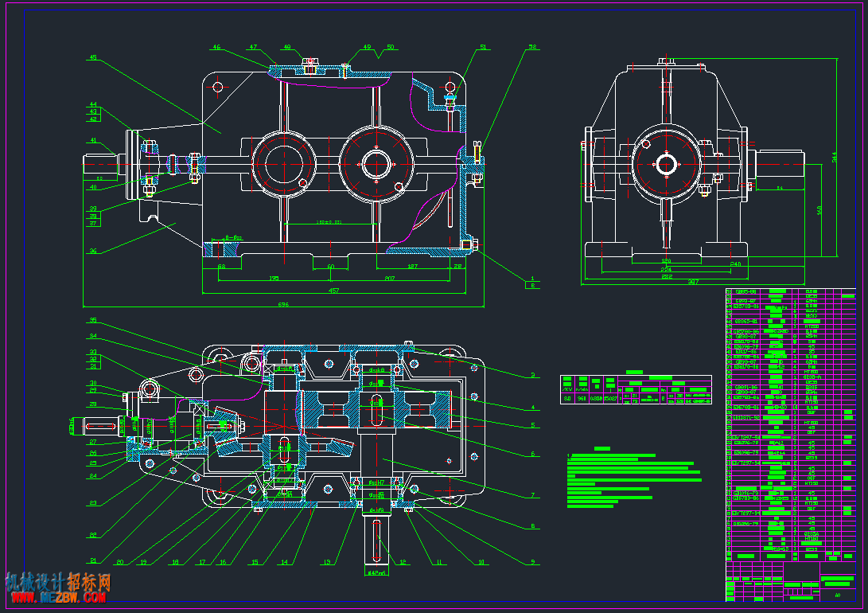Viewport: 868px width, 613px height.
Task: Select the green technical requirements text block
Action: click(634, 478)
